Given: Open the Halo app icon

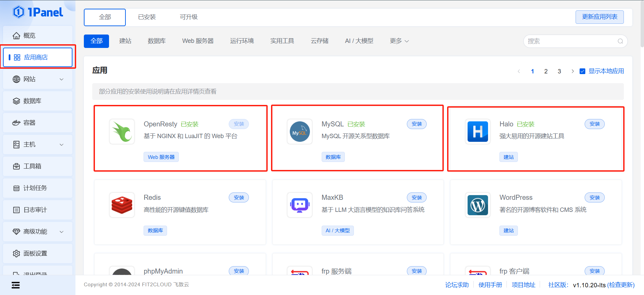Looking at the screenshot, I should (478, 132).
